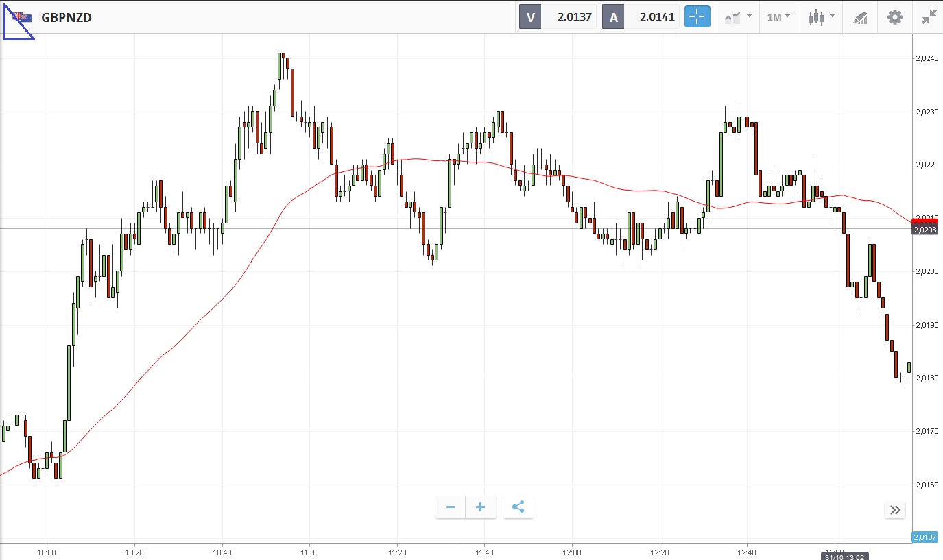Click the 31/10 13:02 time marker

[x=844, y=555]
